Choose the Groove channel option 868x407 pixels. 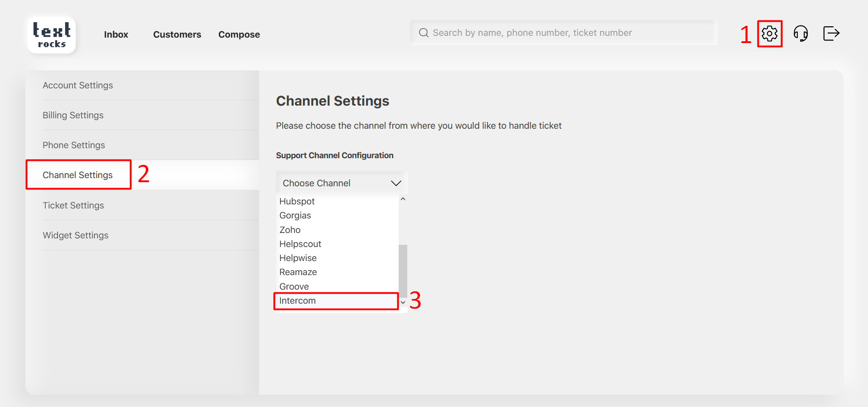(x=294, y=286)
